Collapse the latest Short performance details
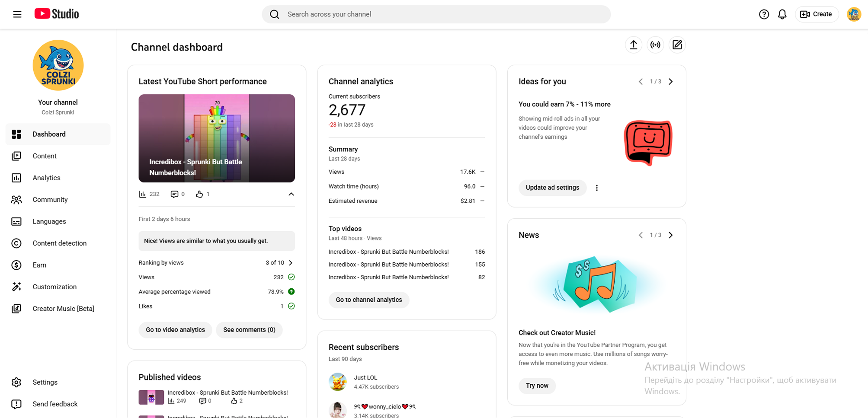 [291, 194]
